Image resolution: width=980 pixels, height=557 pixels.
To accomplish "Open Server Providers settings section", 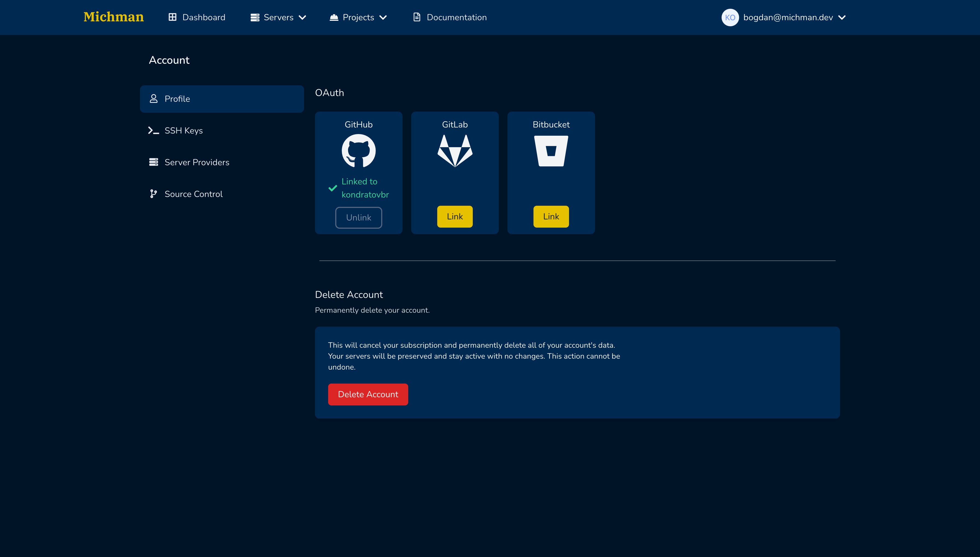I will 197,162.
